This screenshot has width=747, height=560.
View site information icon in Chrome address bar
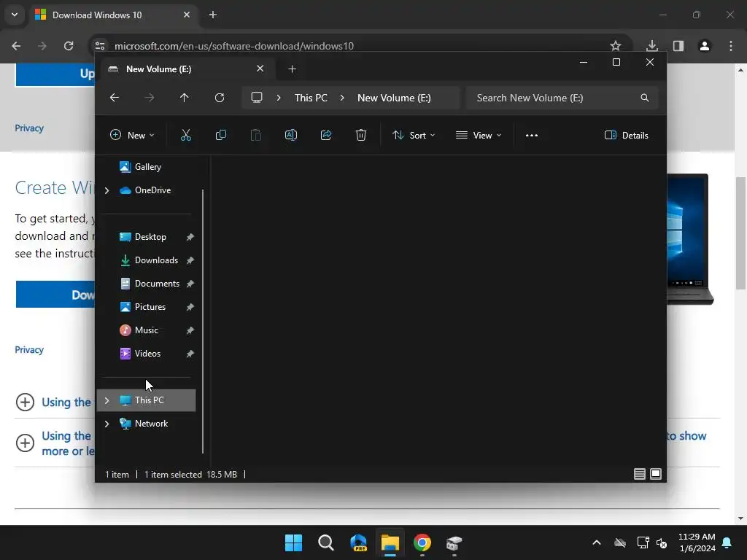coord(100,46)
